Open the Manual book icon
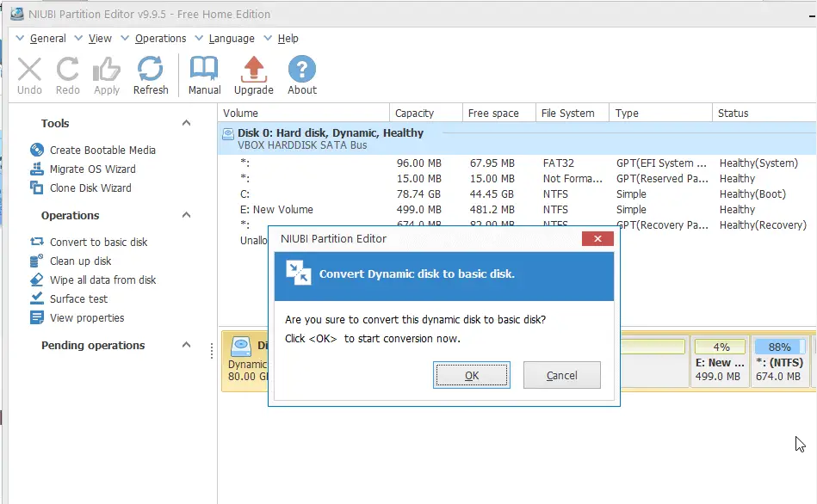The width and height of the screenshot is (817, 504). (x=204, y=69)
